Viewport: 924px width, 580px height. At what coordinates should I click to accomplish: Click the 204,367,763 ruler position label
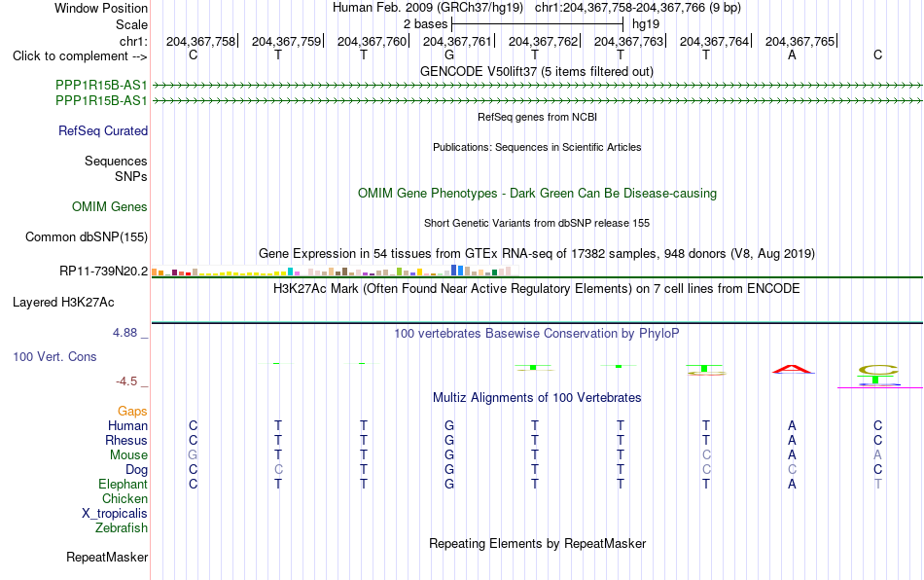click(x=628, y=41)
